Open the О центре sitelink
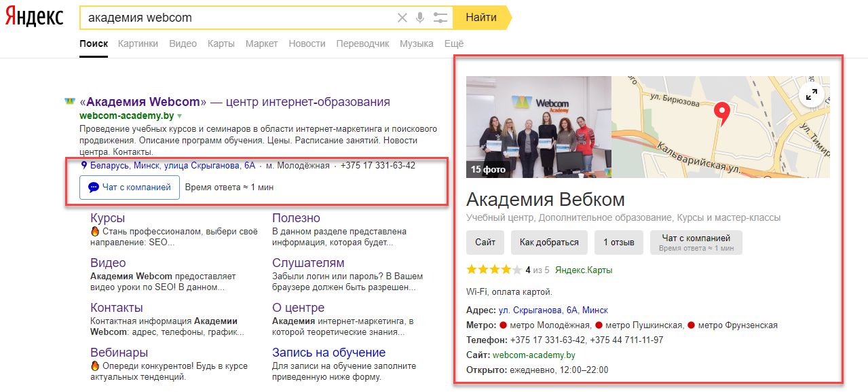Viewport: 868px width, 392px height. point(298,308)
